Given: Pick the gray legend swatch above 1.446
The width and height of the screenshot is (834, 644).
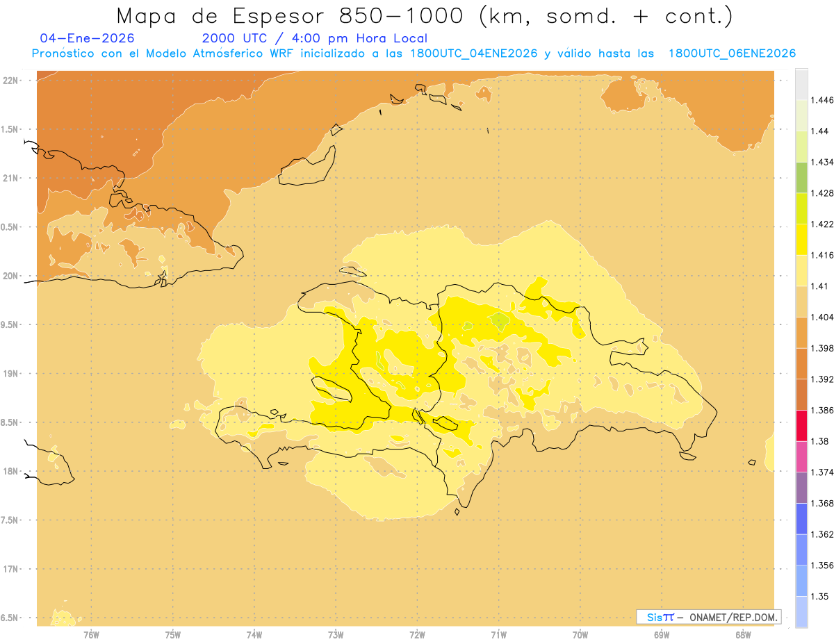Looking at the screenshot, I should [801, 84].
